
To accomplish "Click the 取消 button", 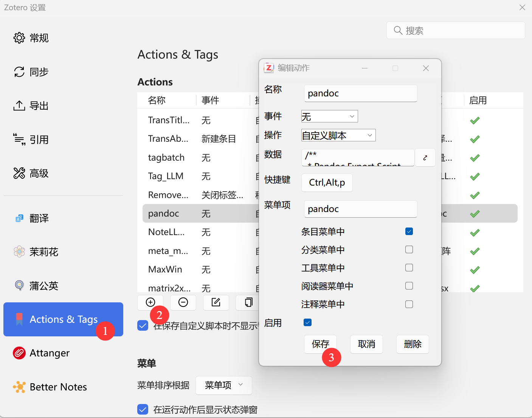I will click(x=366, y=344).
